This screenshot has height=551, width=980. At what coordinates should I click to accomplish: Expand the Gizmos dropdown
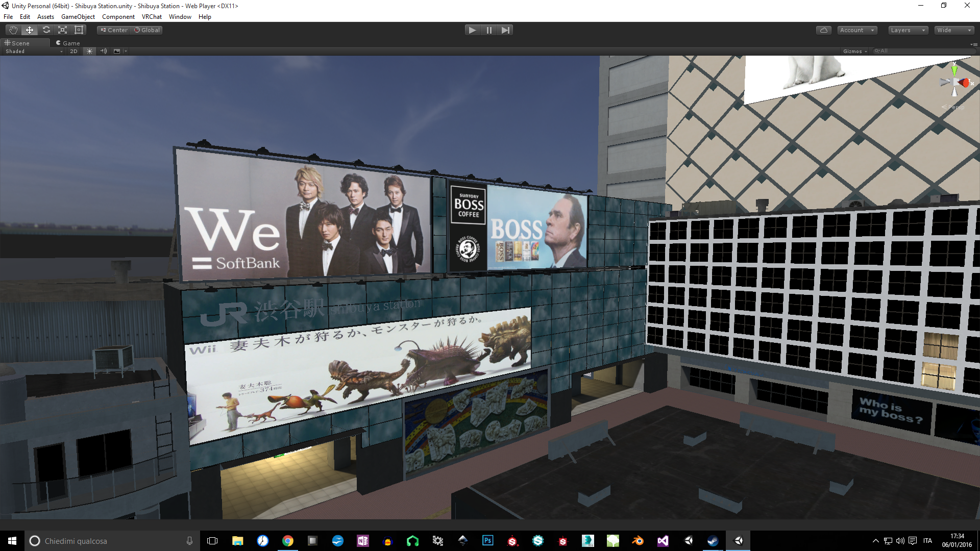855,51
